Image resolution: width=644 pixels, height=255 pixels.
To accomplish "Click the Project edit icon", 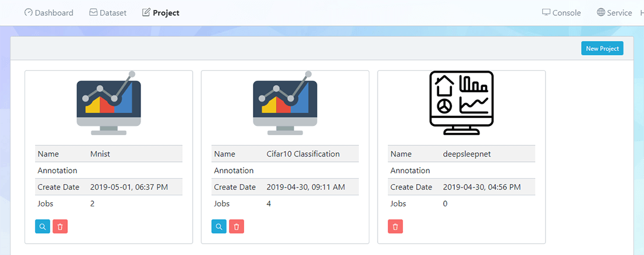I will coord(146,13).
